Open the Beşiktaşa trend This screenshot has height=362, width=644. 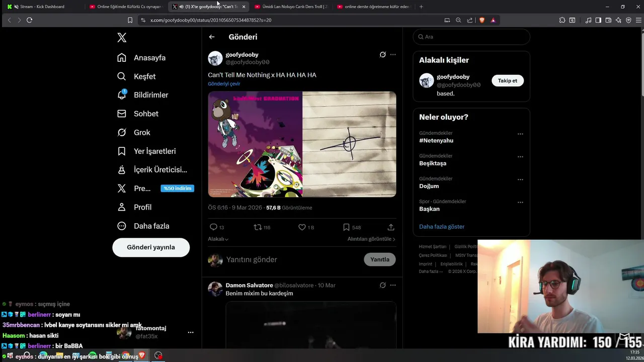tap(433, 163)
